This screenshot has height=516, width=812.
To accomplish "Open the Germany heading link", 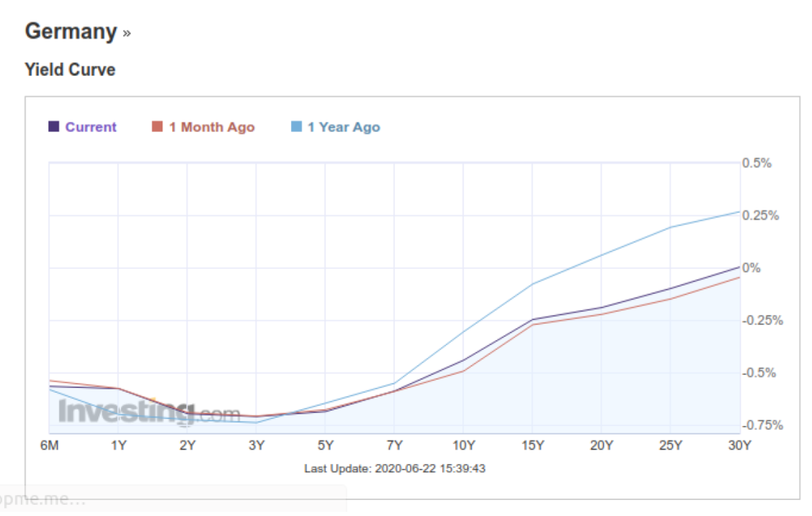I will (x=70, y=32).
